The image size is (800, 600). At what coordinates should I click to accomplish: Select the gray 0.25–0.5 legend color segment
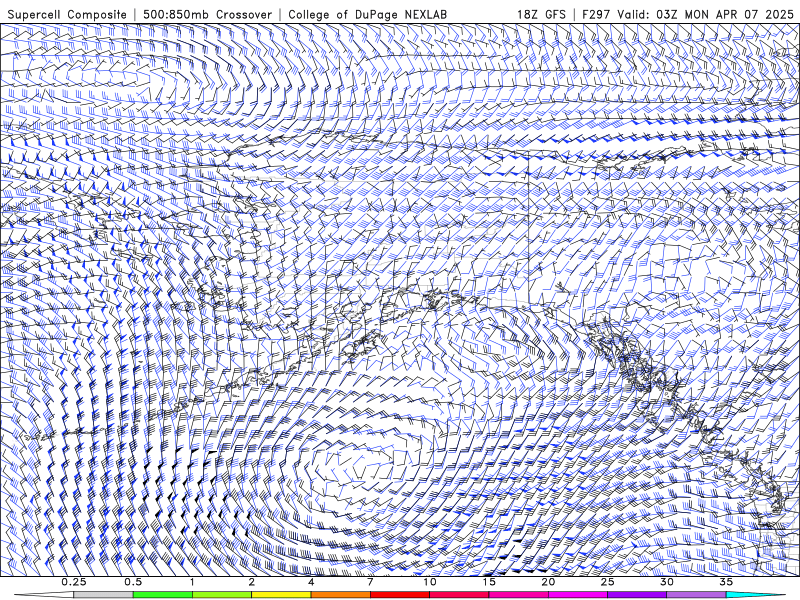click(x=104, y=595)
